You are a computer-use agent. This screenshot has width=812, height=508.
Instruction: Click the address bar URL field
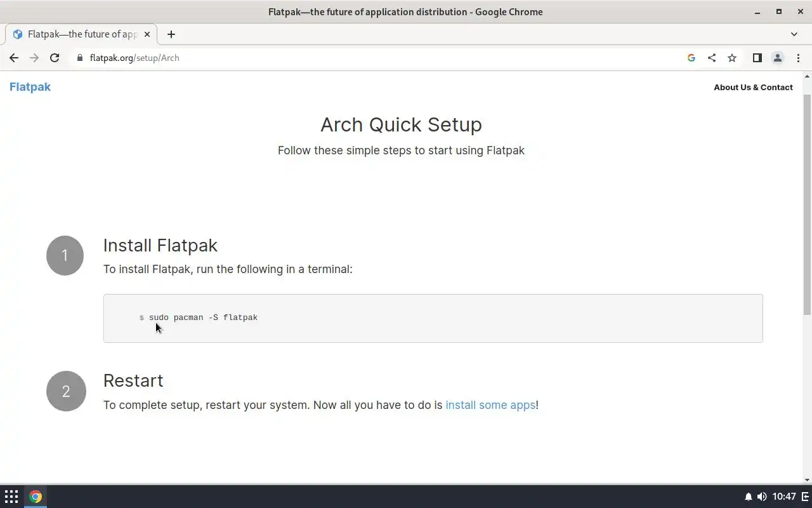(x=381, y=58)
